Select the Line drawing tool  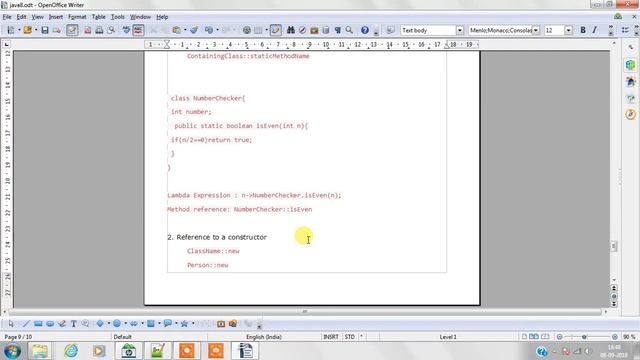(26, 324)
